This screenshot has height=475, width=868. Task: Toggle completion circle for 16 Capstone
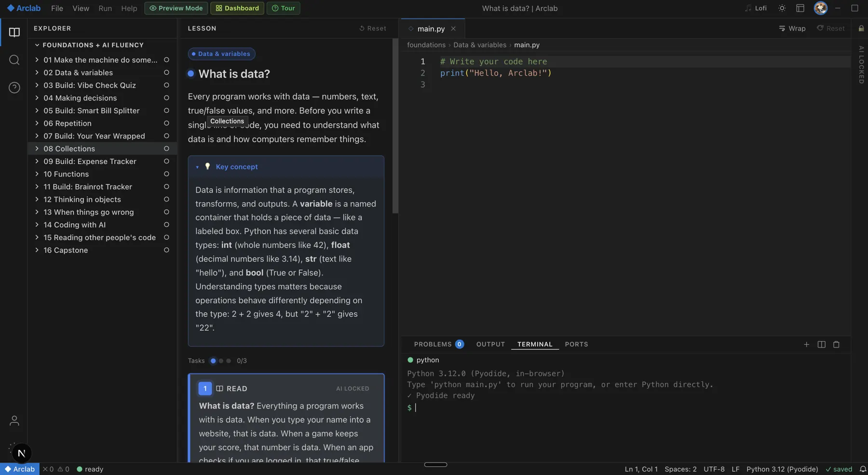click(166, 250)
